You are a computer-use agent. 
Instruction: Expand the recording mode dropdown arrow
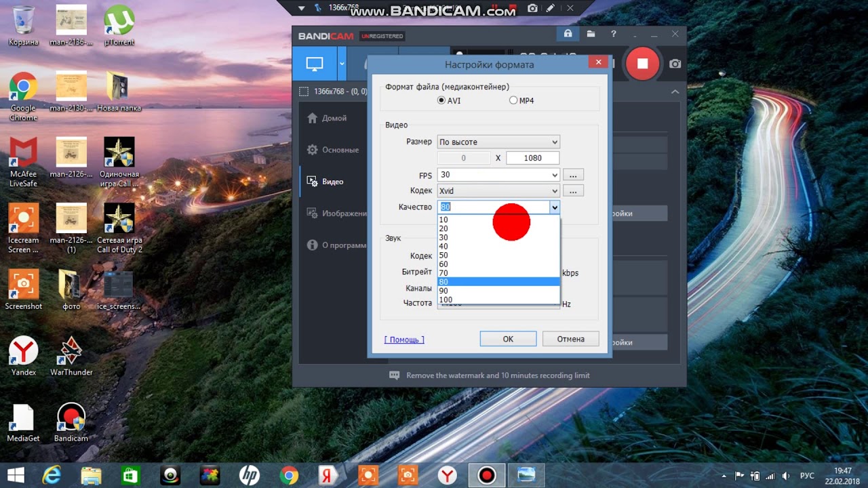[342, 64]
